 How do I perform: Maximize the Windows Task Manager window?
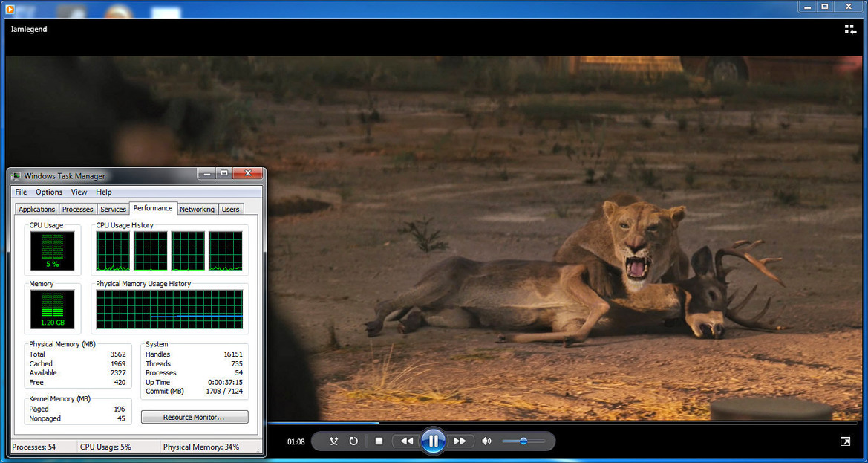pyautogui.click(x=224, y=174)
